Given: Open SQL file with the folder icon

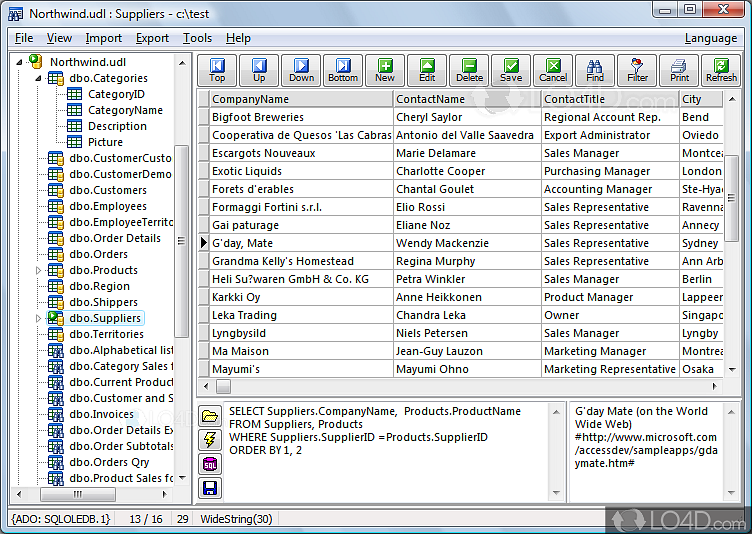Looking at the screenshot, I should click(x=210, y=416).
